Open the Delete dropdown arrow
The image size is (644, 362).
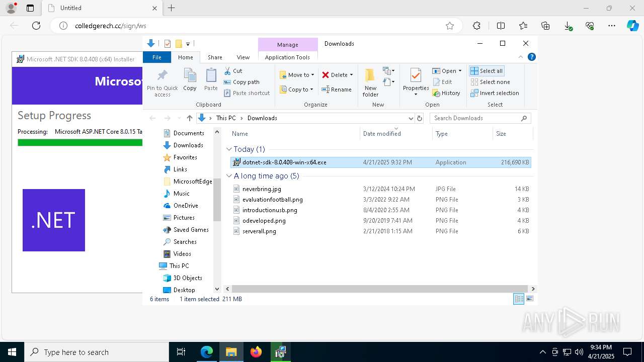point(351,75)
